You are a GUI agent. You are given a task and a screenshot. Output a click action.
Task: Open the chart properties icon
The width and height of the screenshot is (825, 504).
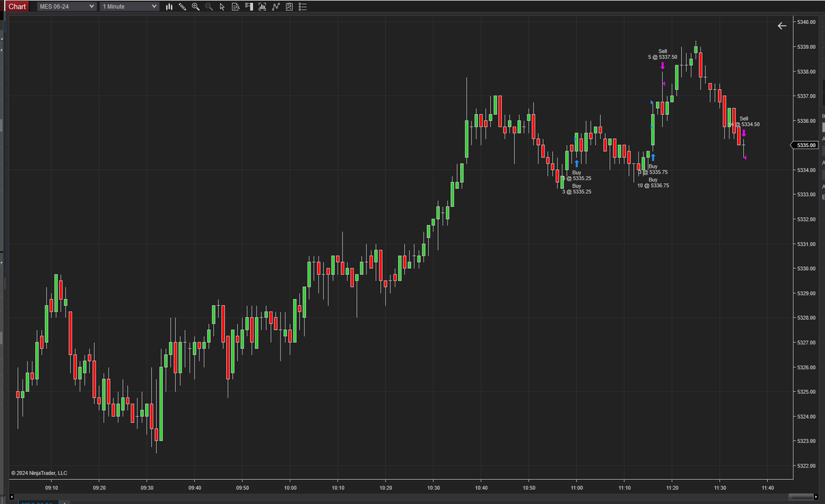coord(289,6)
